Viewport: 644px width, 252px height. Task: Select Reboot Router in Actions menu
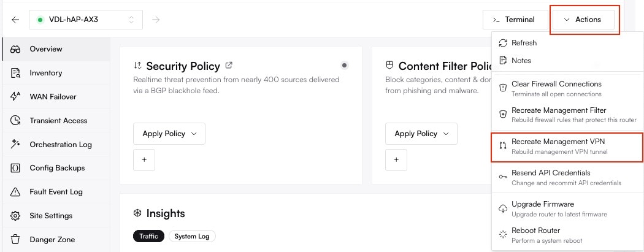[536, 234]
